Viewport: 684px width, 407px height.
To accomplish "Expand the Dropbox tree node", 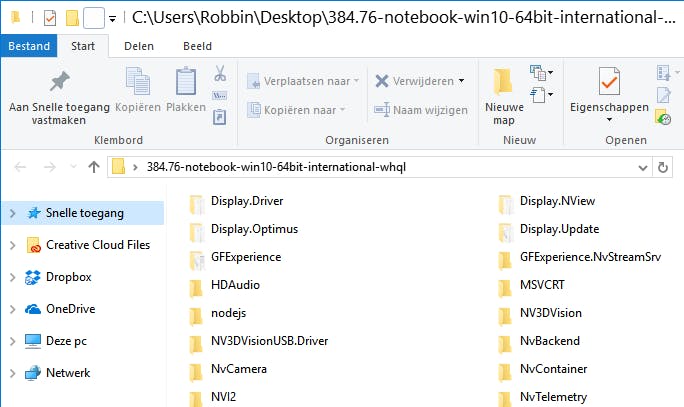I will tap(13, 277).
